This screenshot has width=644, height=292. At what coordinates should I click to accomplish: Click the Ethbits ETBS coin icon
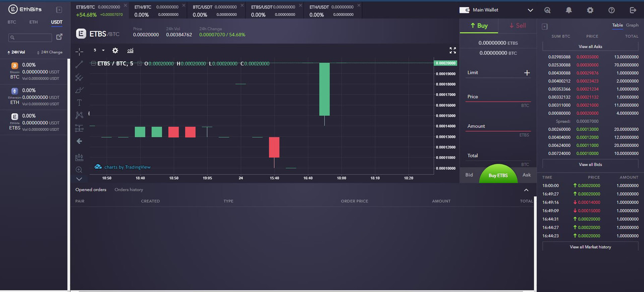(x=15, y=116)
